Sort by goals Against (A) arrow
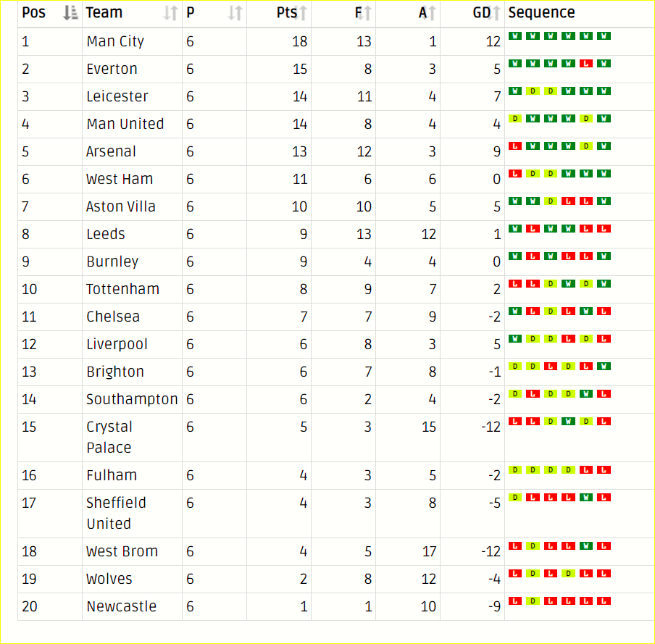Viewport: 655px width, 644px height. [430, 13]
